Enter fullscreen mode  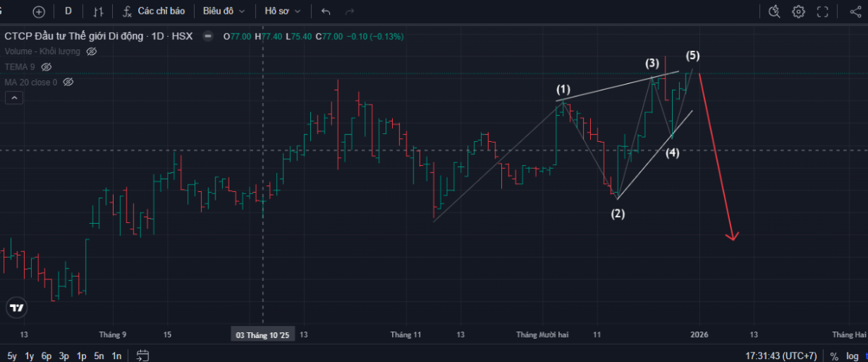pos(822,12)
